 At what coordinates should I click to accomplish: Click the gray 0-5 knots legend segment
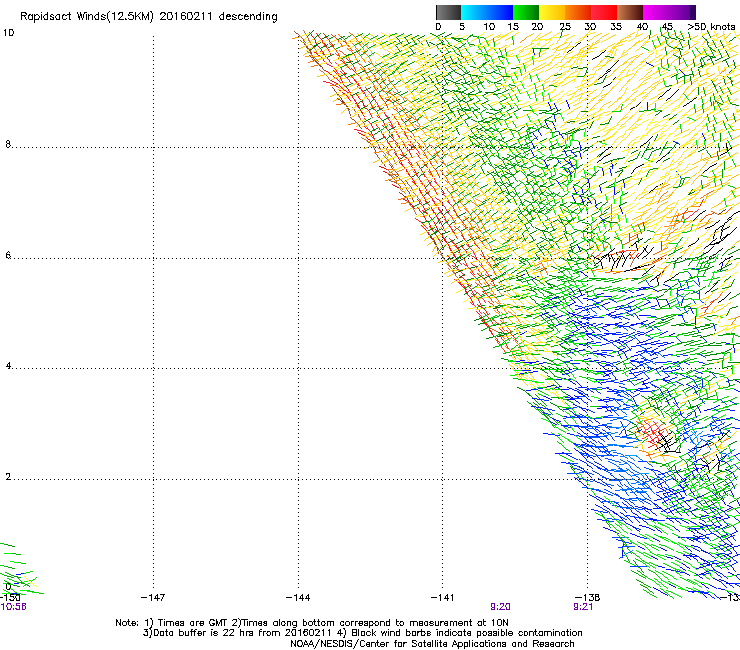[448, 12]
